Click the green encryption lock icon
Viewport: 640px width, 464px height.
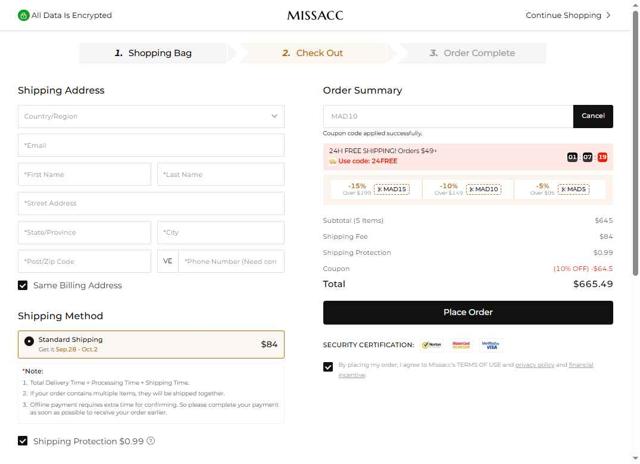(24, 16)
